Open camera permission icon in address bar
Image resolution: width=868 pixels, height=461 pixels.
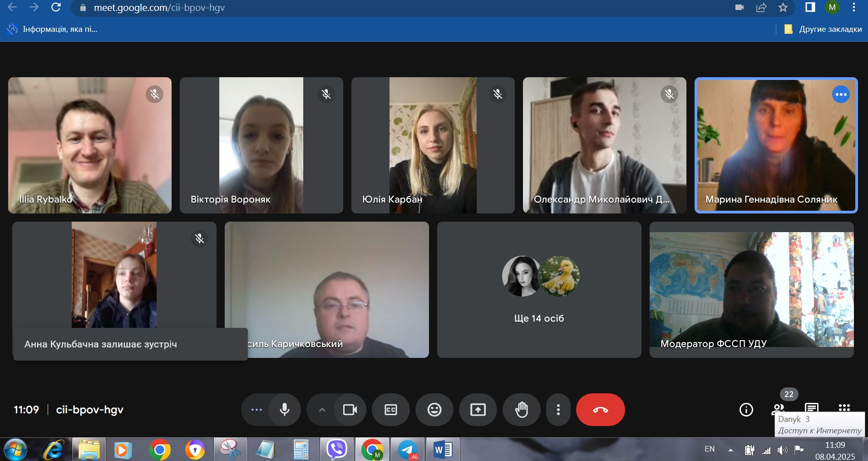(x=740, y=7)
